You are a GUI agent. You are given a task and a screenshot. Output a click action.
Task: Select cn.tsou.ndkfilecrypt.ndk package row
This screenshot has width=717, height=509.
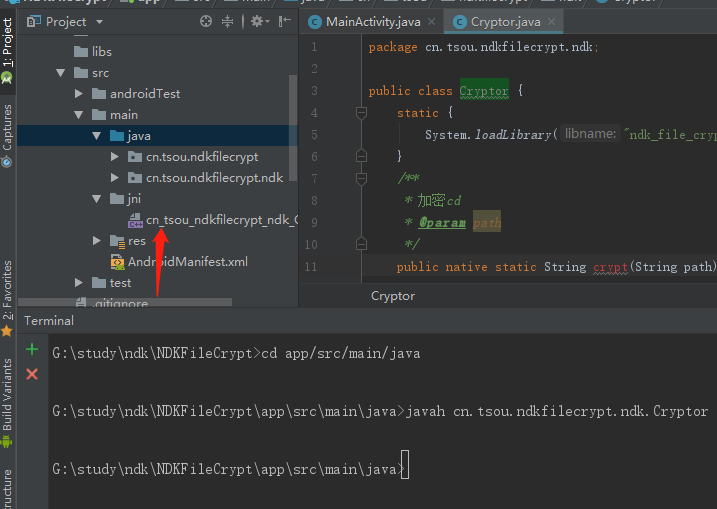tap(157, 178)
